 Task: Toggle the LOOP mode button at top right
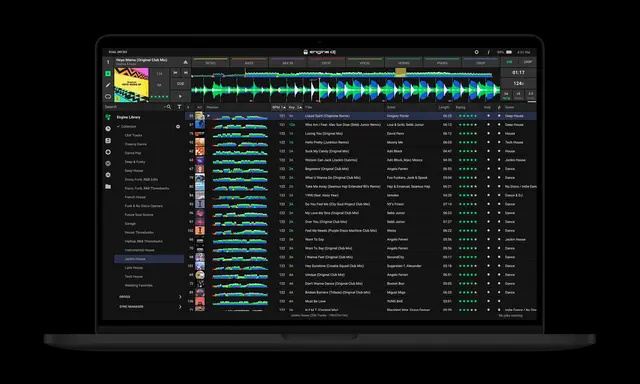click(528, 62)
